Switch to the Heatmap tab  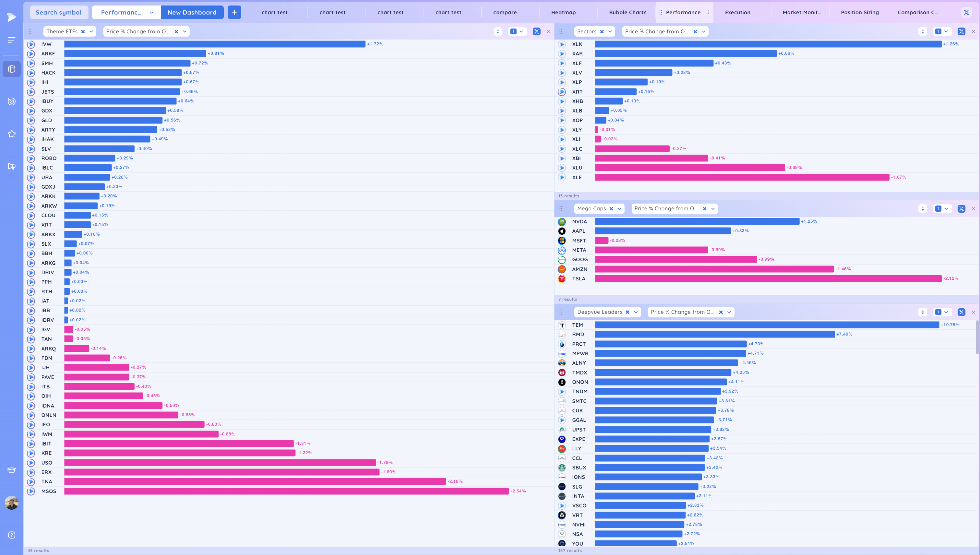563,12
